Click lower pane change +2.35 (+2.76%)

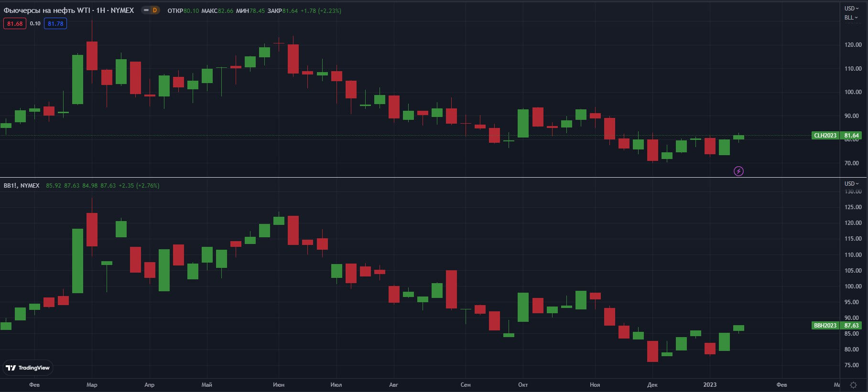click(x=139, y=185)
